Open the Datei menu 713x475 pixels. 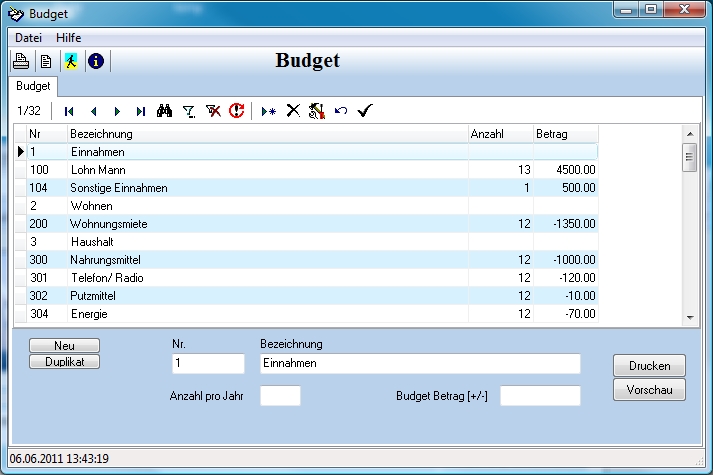[28, 38]
